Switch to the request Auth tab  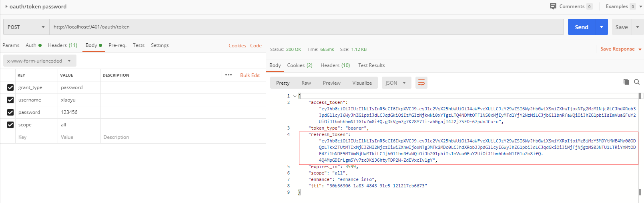[x=34, y=45]
